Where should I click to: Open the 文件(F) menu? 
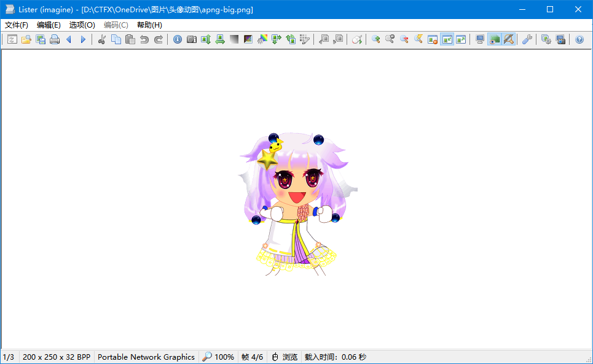coord(17,25)
